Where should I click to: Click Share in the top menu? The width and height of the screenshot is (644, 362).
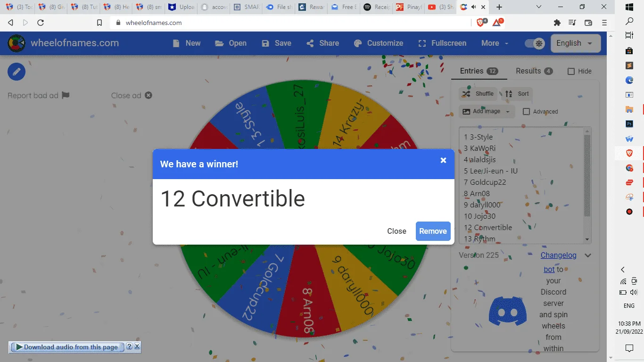[323, 43]
